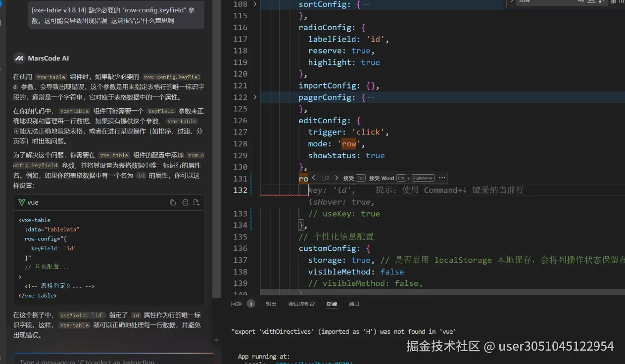Click ':data="tableData"' in chat code block
The width and height of the screenshot is (625, 364).
52,229
